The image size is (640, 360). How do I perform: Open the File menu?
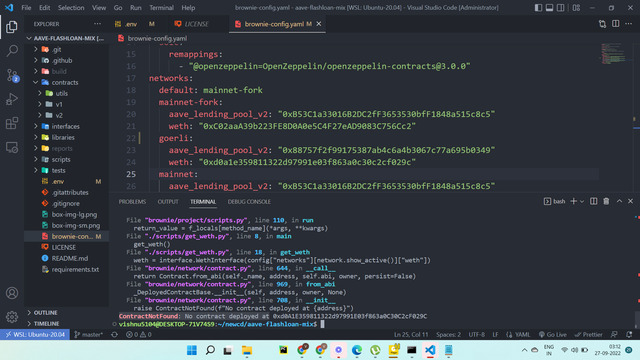pos(26,8)
